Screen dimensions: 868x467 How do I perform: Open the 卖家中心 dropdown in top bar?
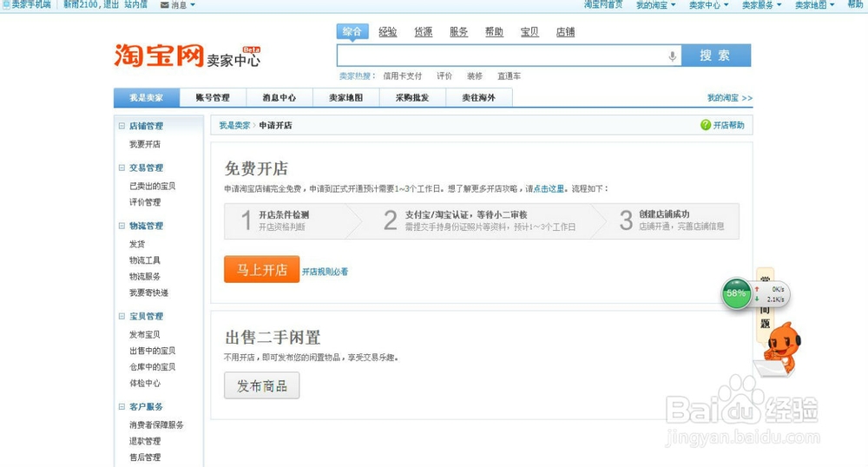(x=708, y=5)
